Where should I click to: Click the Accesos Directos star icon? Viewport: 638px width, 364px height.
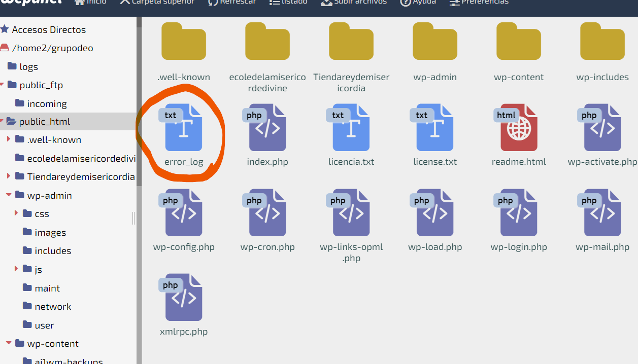click(x=5, y=29)
